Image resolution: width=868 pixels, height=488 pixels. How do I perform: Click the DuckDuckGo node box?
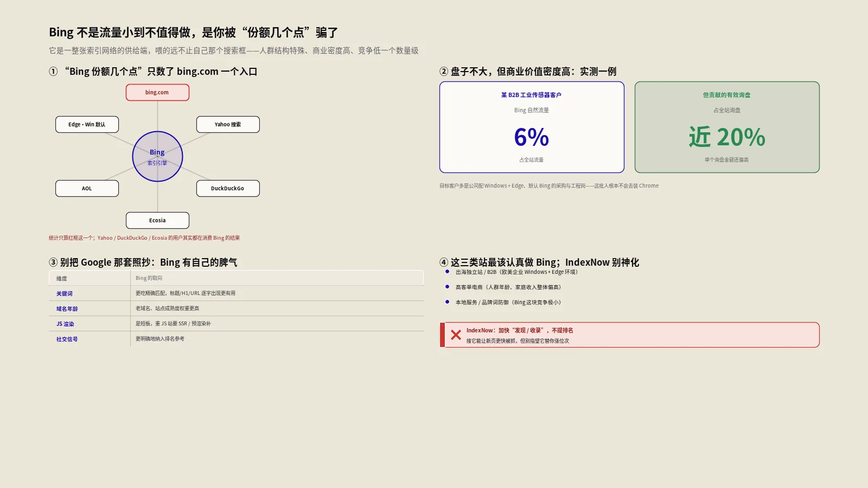228,188
